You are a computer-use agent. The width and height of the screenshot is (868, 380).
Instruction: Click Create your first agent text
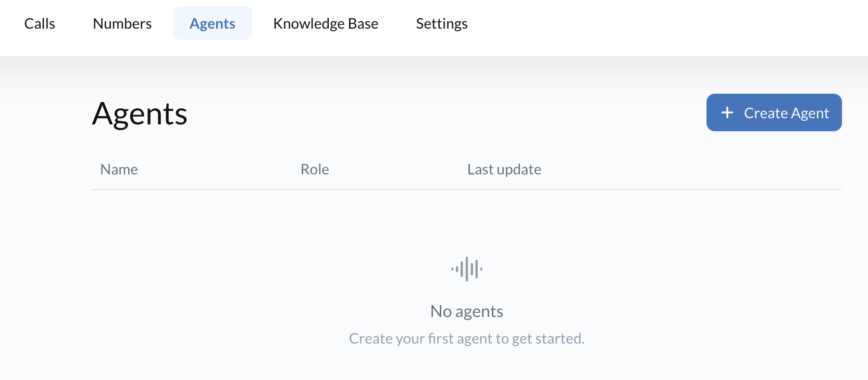466,338
